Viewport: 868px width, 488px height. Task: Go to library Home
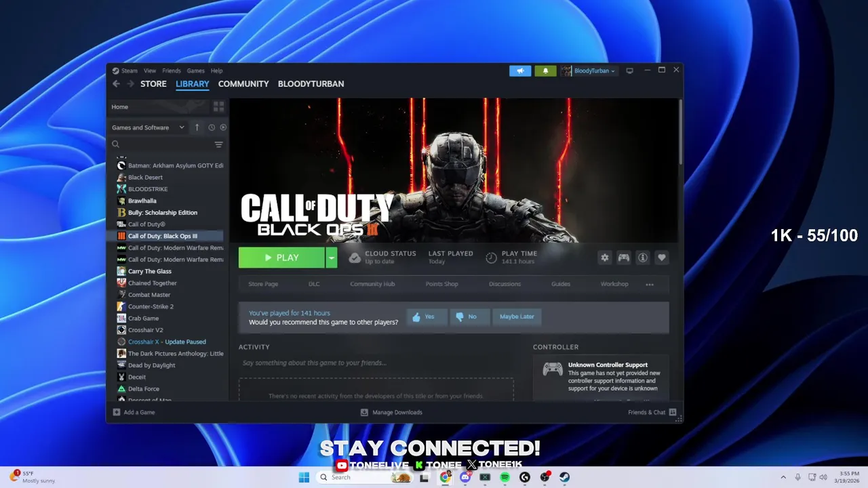(x=120, y=106)
